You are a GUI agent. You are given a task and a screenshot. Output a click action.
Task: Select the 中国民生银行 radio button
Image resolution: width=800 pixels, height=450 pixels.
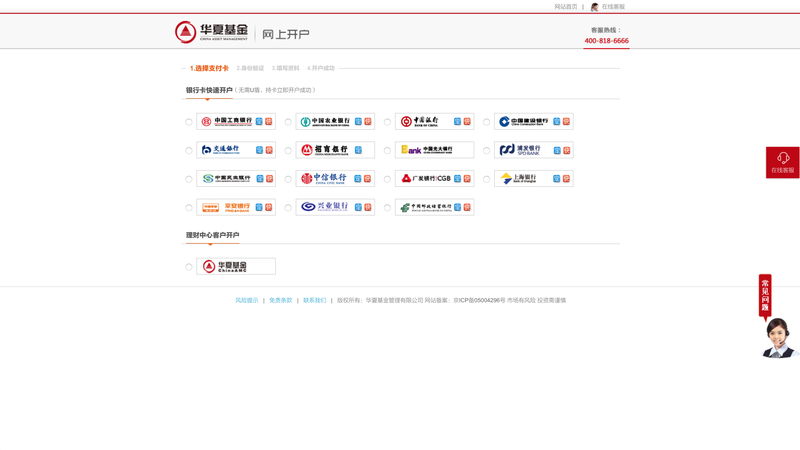[x=189, y=179]
